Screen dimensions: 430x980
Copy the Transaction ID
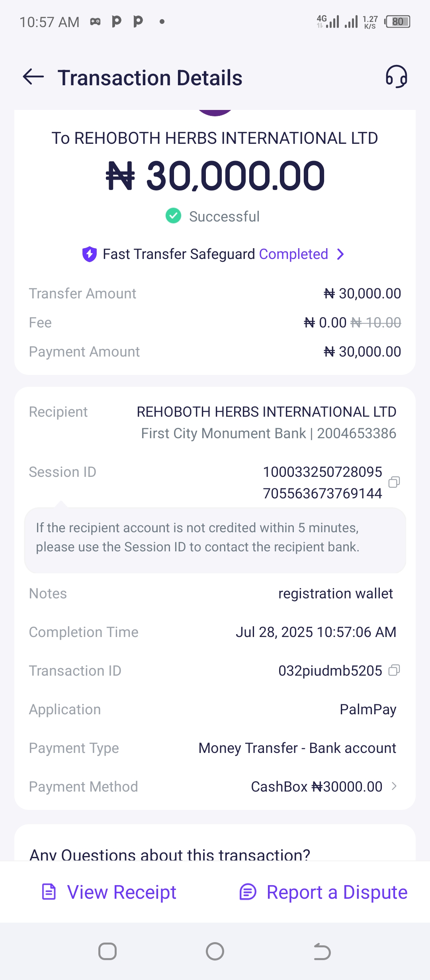pos(394,670)
